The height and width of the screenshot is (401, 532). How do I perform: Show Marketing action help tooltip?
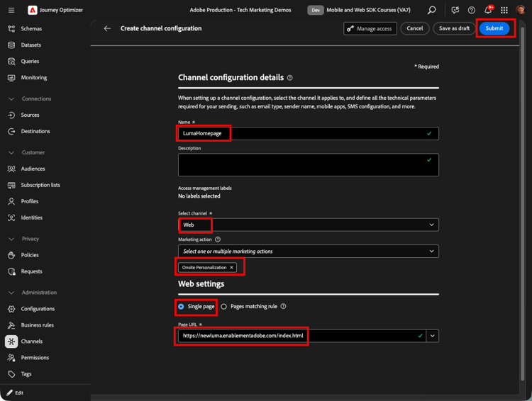218,239
